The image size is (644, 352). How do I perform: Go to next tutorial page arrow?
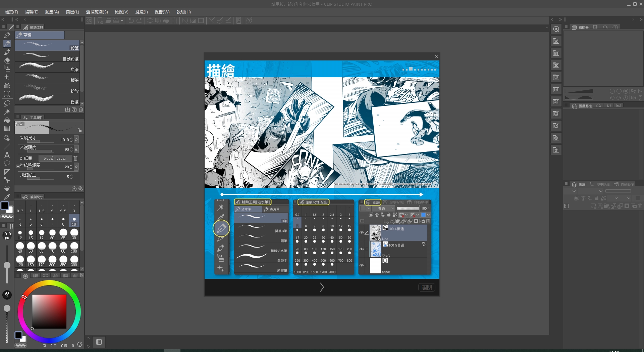click(322, 287)
